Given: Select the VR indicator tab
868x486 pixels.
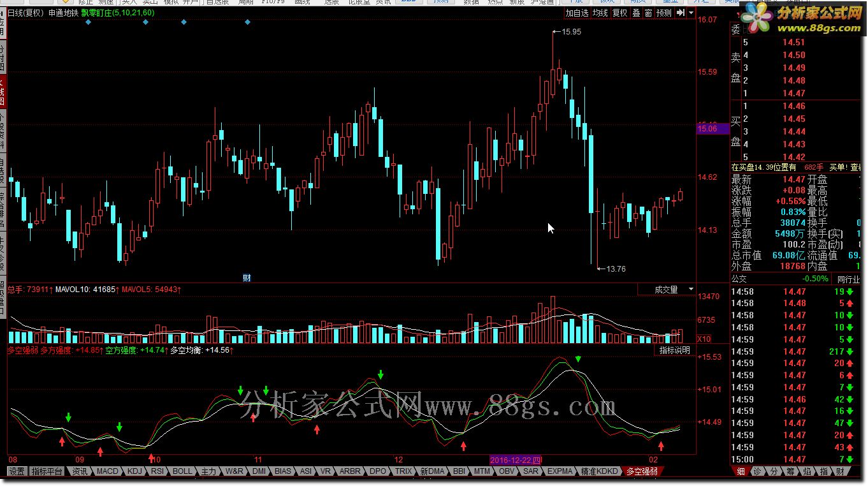Looking at the screenshot, I should (326, 471).
